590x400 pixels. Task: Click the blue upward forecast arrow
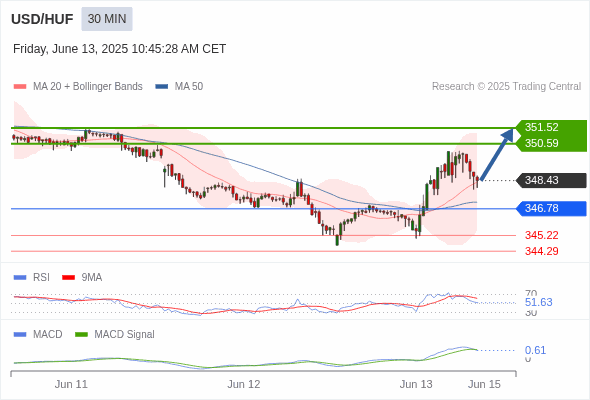tap(497, 154)
